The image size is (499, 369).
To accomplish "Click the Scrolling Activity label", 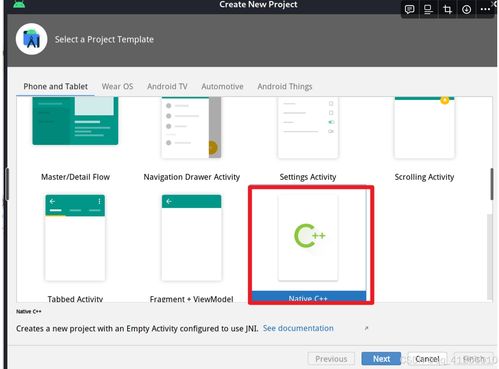I will [x=424, y=177].
